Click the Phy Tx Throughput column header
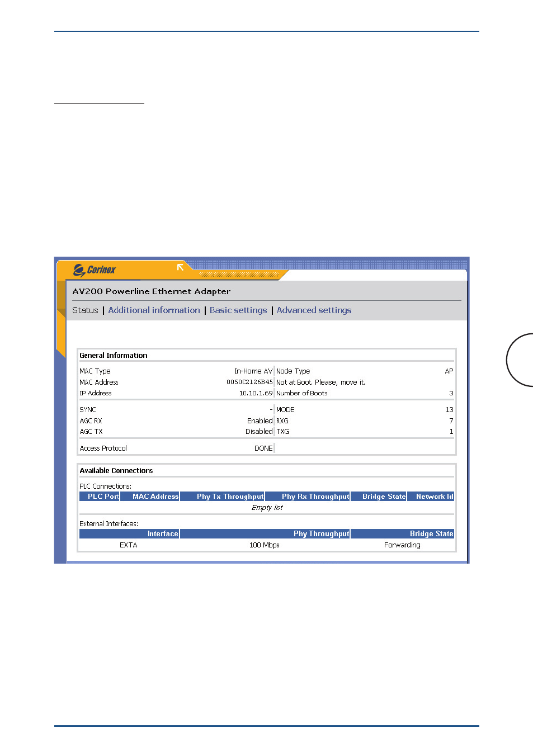 tap(222, 497)
